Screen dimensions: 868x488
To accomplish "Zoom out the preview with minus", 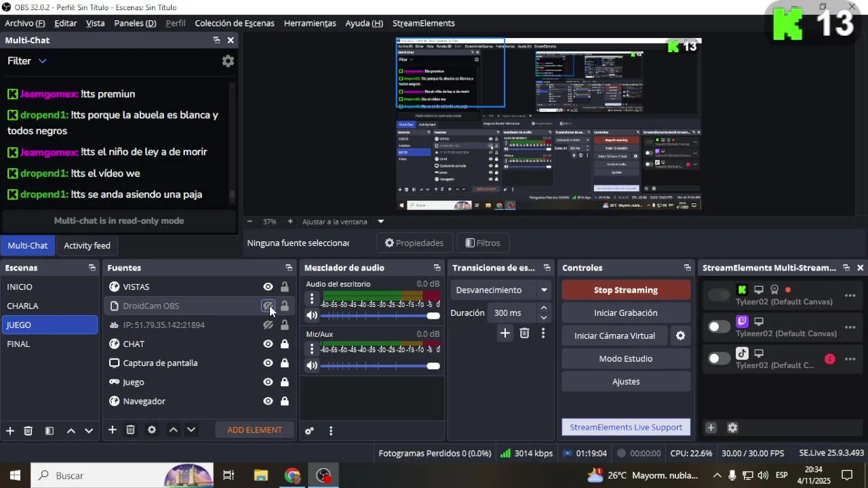I will tap(250, 222).
